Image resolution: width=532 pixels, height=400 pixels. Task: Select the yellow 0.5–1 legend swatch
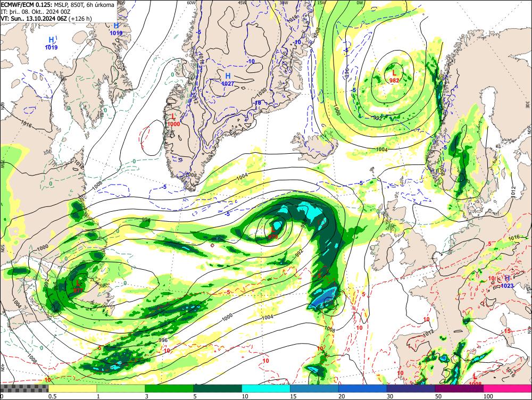(x=72, y=388)
